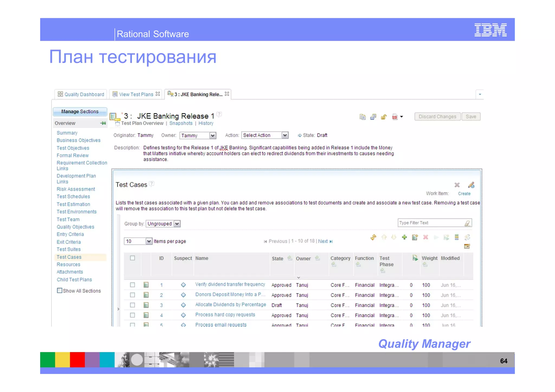Click the Owner column filter icon
This screenshot has width=555, height=392.
coord(317,258)
